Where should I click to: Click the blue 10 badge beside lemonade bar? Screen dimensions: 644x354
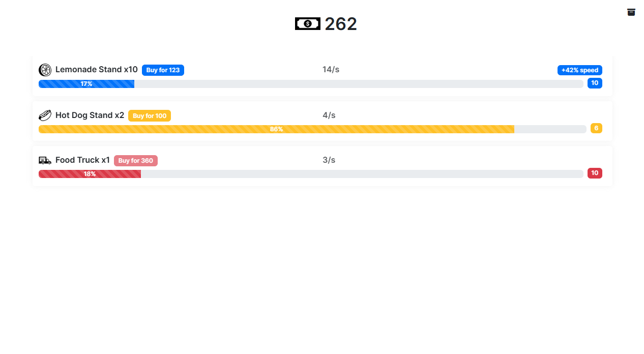(x=595, y=83)
